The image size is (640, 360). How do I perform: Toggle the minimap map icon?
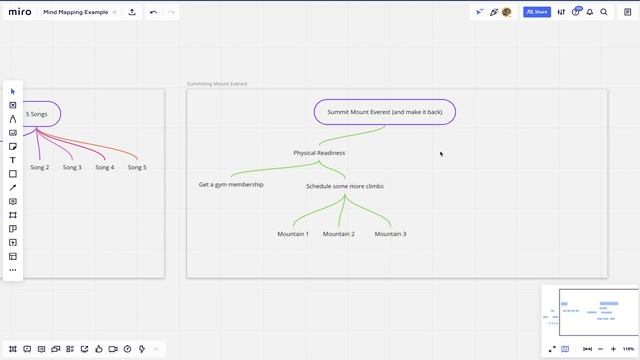tap(565, 349)
